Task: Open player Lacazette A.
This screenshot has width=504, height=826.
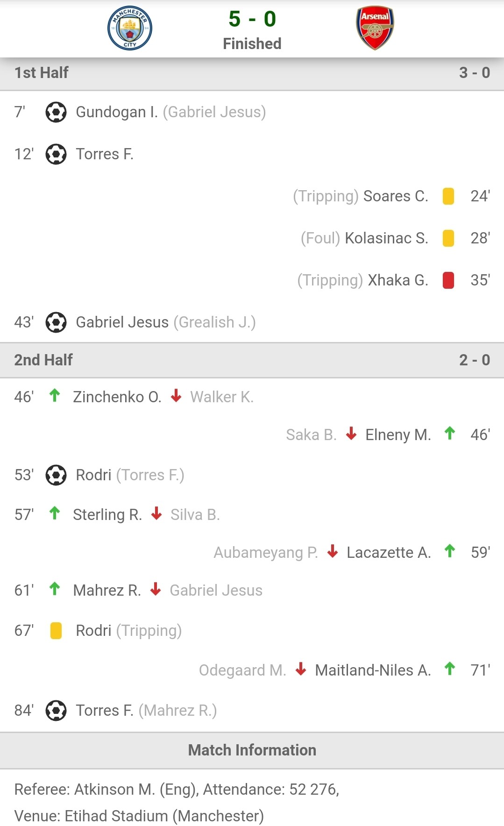Action: coord(389,553)
